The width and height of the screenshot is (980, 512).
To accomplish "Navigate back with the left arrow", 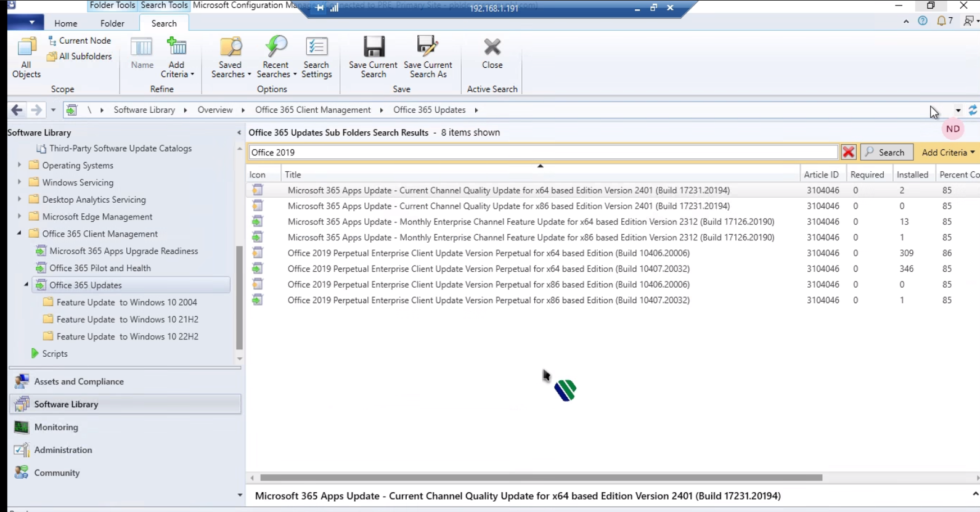I will coord(17,110).
